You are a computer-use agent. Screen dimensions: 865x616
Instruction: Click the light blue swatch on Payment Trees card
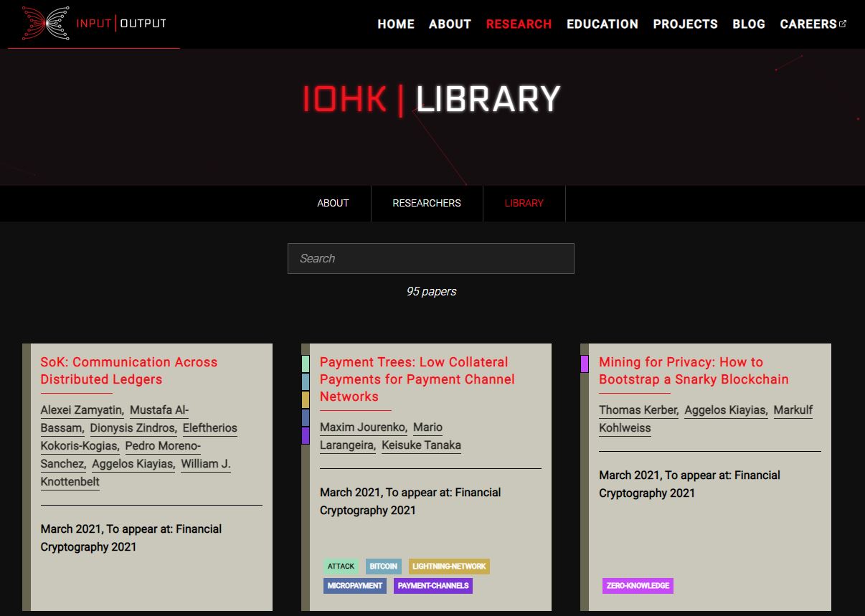click(306, 382)
